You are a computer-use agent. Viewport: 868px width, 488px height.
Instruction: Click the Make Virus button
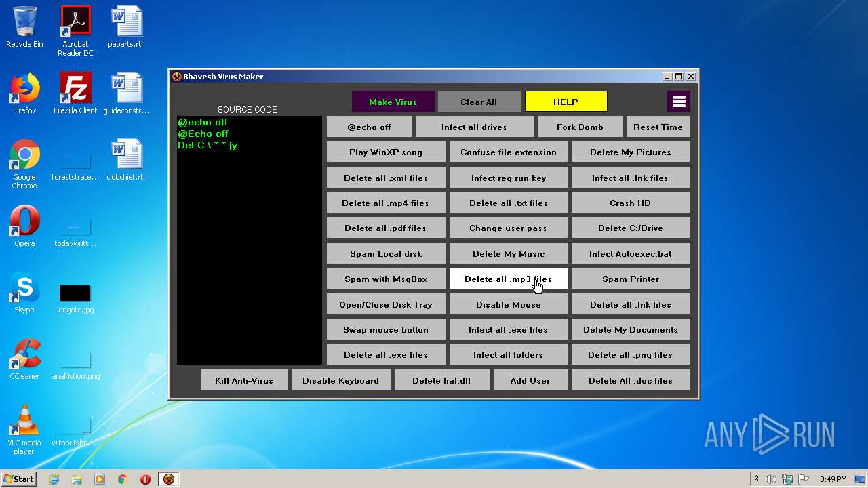click(393, 102)
